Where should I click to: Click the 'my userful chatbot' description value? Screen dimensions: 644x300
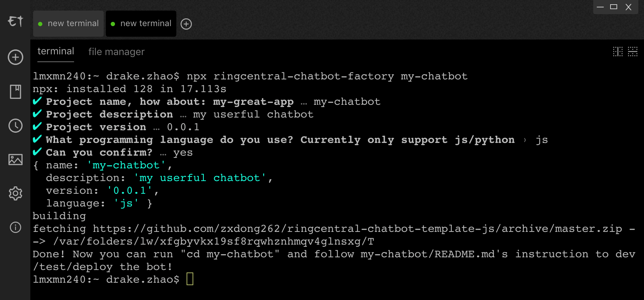point(200,178)
